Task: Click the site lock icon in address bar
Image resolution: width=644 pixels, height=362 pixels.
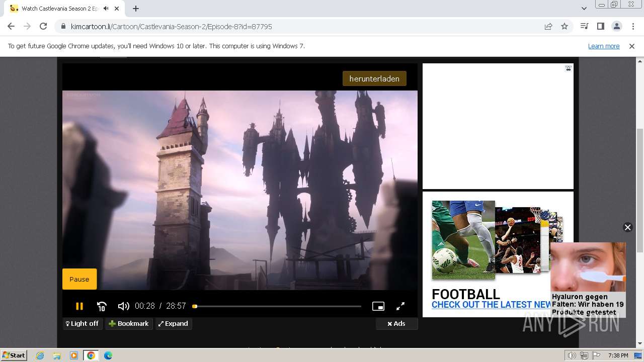Action: pyautogui.click(x=63, y=26)
